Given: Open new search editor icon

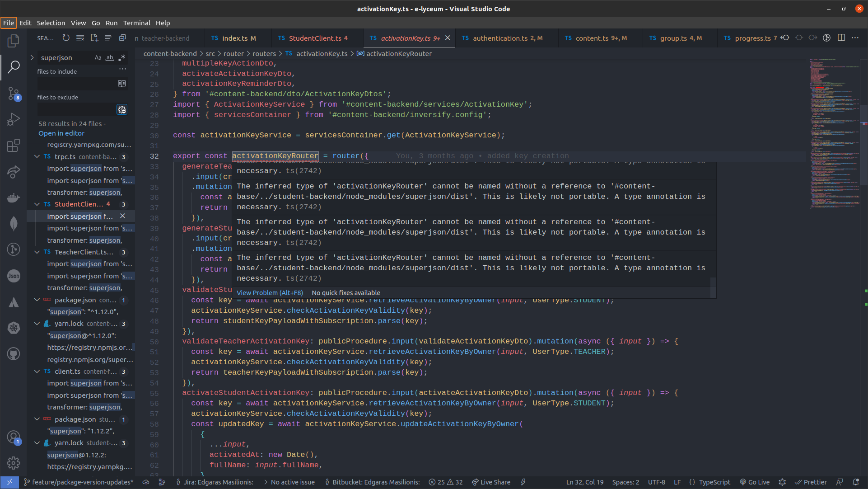Looking at the screenshot, I should pyautogui.click(x=94, y=38).
